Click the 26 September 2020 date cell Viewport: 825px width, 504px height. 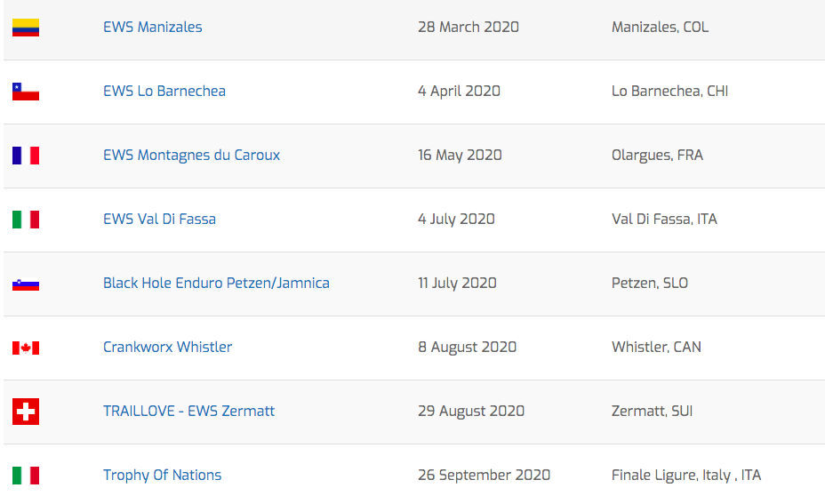point(484,475)
